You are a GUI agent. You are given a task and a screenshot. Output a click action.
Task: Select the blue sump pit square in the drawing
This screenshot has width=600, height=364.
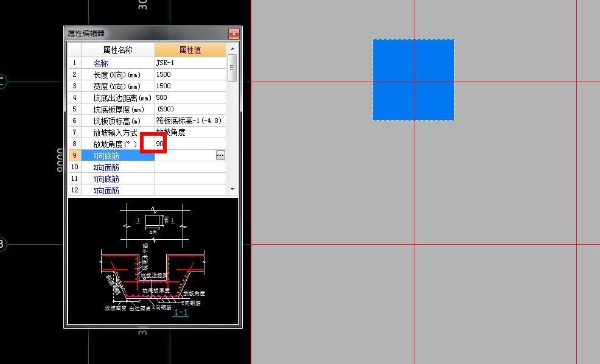414,80
